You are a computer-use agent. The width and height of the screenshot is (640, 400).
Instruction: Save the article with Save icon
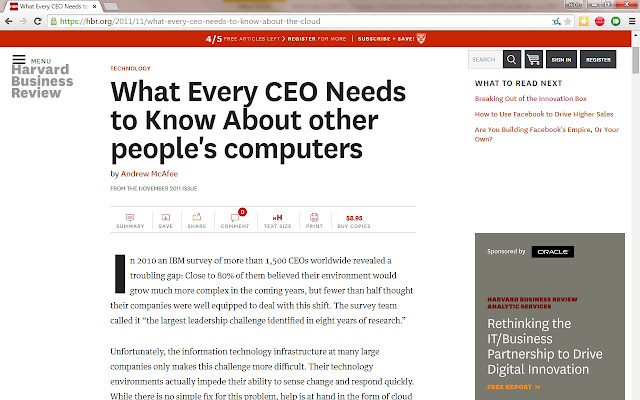(166, 221)
